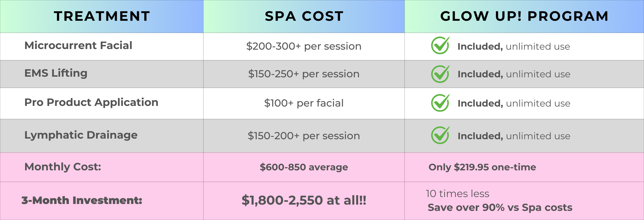Click the green checkmark in Microcurrent Facial row
644x220 pixels.
coord(440,46)
